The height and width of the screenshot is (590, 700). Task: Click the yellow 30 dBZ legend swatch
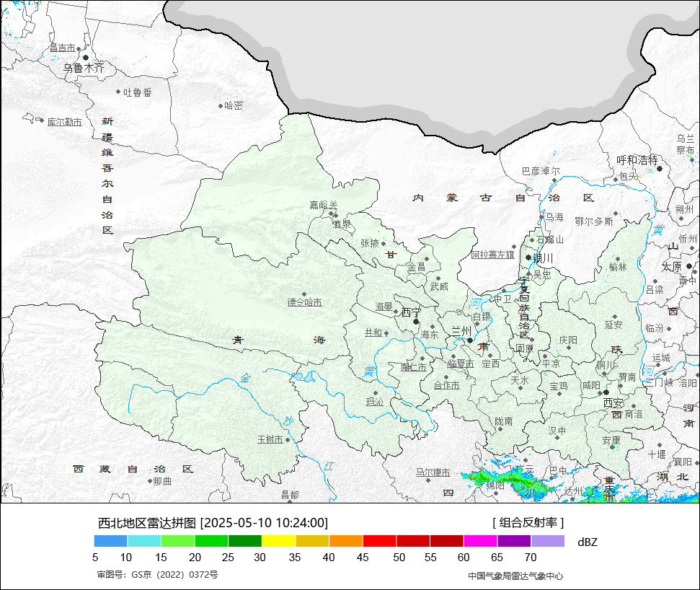pyautogui.click(x=278, y=542)
